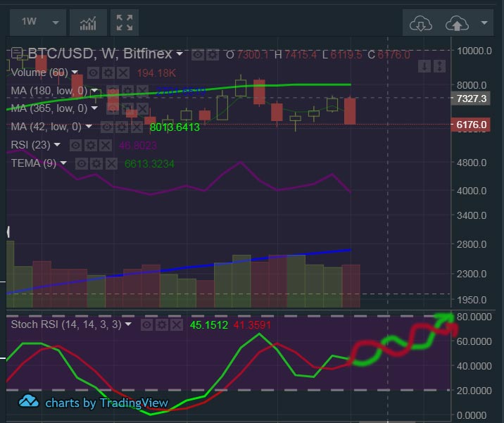Expand arrow next to MA (42, low, 0)
The width and height of the screenshot is (504, 423).
(89, 126)
